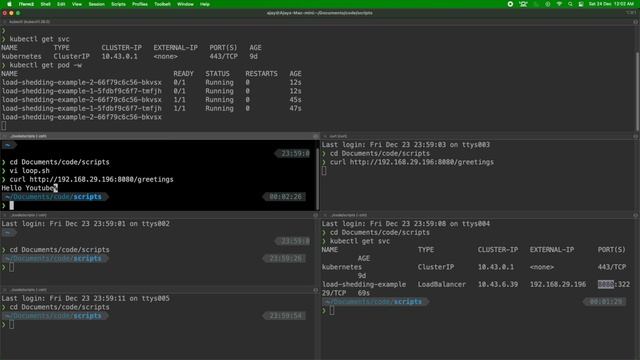Screen dimensions: 640x360
Task: Click 'kubectl get svc' command in top pane
Action: click(39, 39)
